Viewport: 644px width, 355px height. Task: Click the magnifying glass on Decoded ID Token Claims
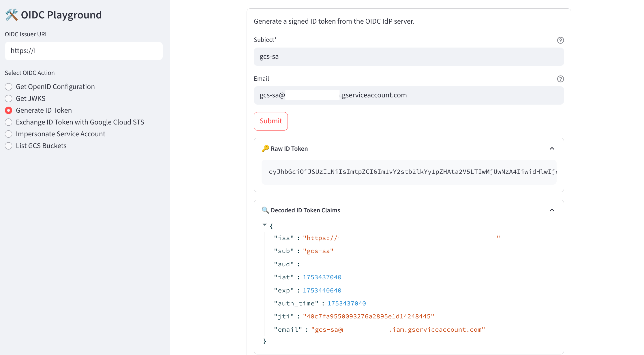tap(265, 210)
